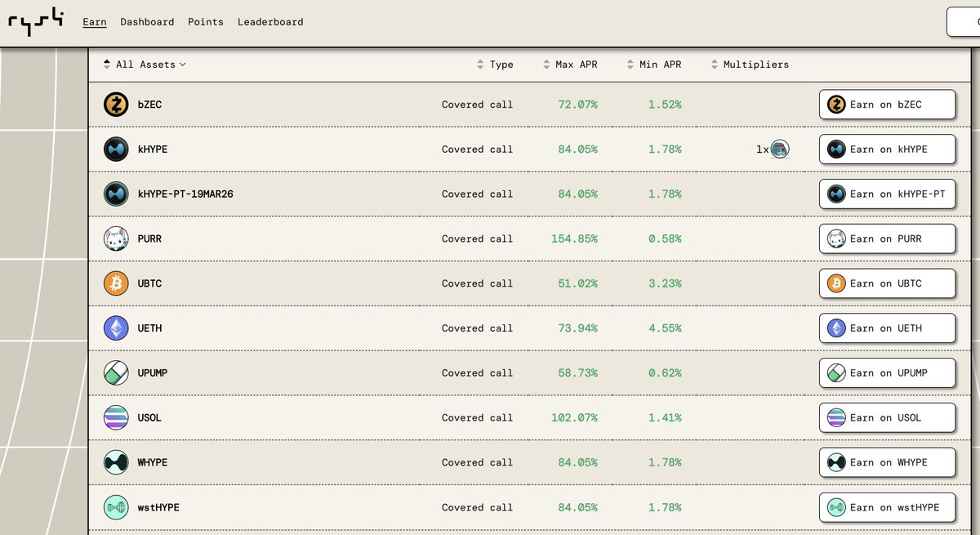980x535 pixels.
Task: Switch to the Leaderboard tab
Action: (270, 22)
